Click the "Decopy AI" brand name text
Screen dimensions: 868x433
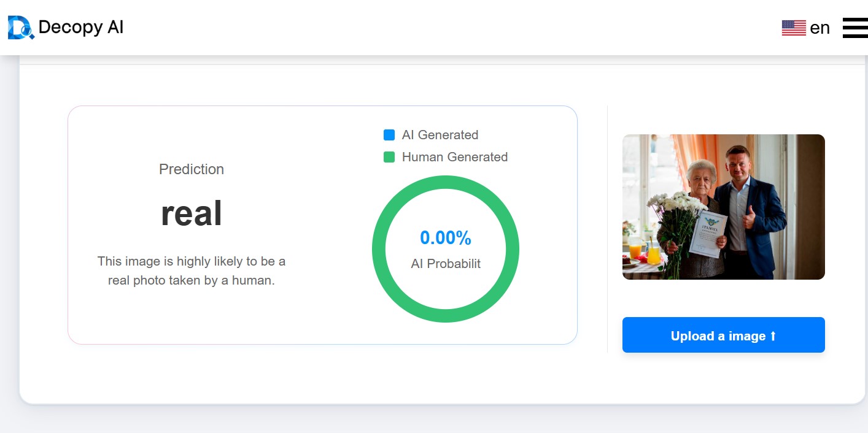81,27
